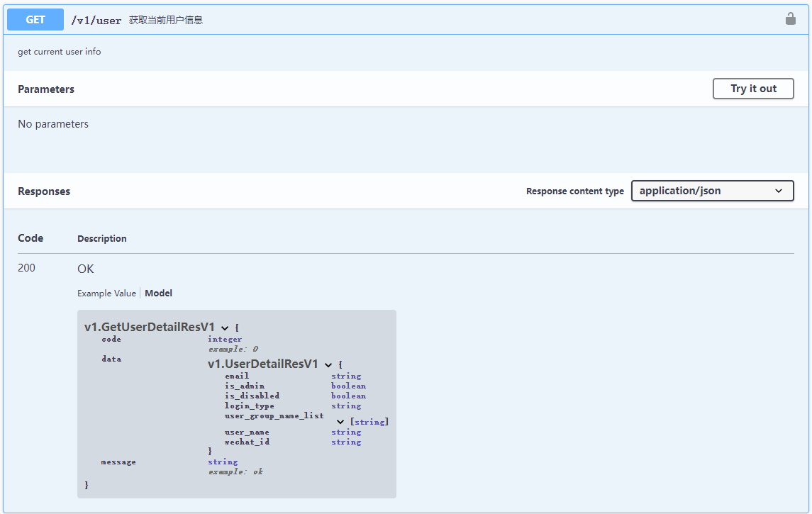Click the email field in the model
The height and width of the screenshot is (514, 812).
click(237, 376)
